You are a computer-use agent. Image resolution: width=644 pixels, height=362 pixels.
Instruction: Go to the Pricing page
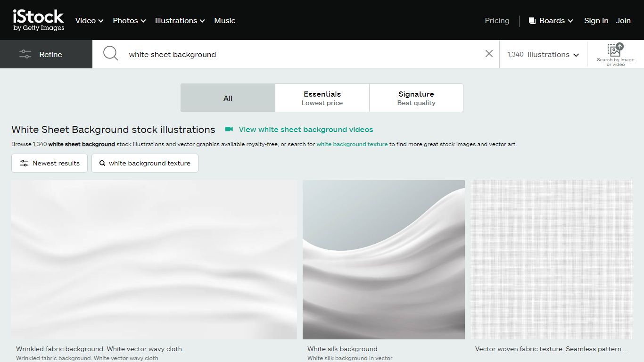click(497, 21)
